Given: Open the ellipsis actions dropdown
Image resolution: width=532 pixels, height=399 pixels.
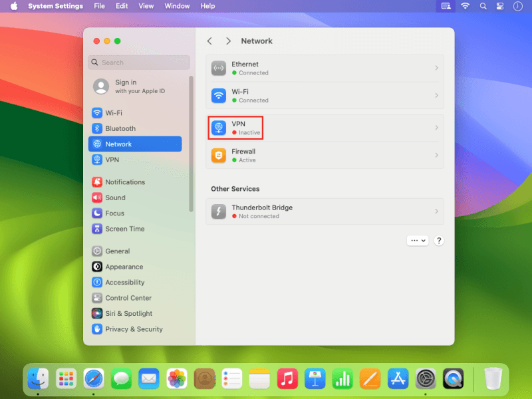Looking at the screenshot, I should click(418, 241).
